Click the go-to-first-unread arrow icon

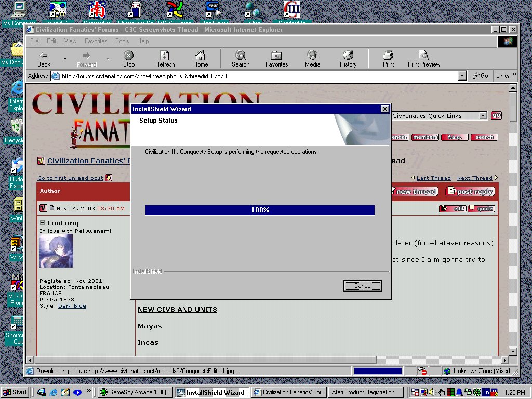(x=109, y=178)
